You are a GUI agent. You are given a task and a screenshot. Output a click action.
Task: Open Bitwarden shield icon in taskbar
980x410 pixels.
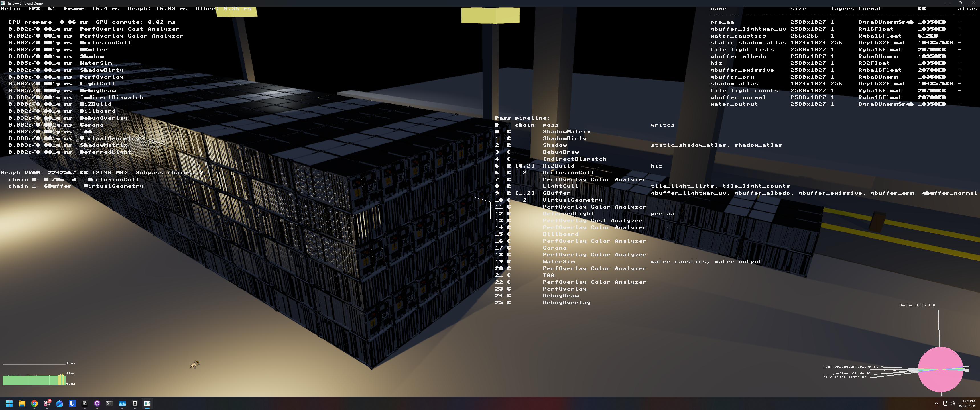click(72, 403)
